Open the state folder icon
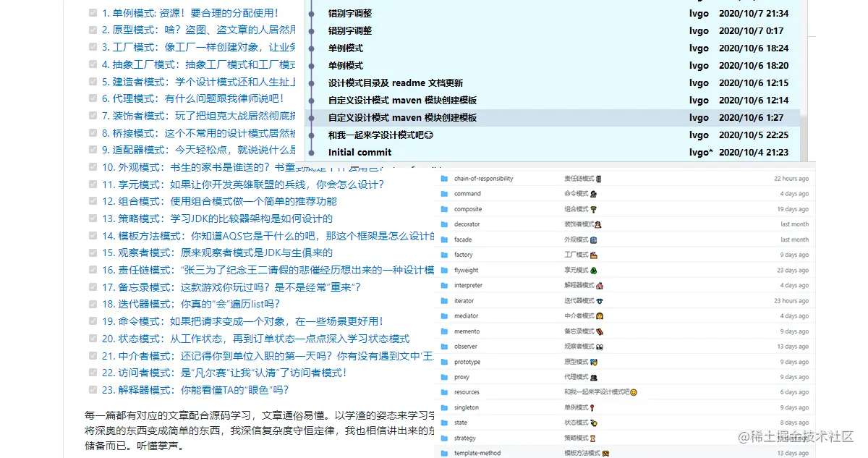The image size is (868, 458). pyautogui.click(x=446, y=423)
